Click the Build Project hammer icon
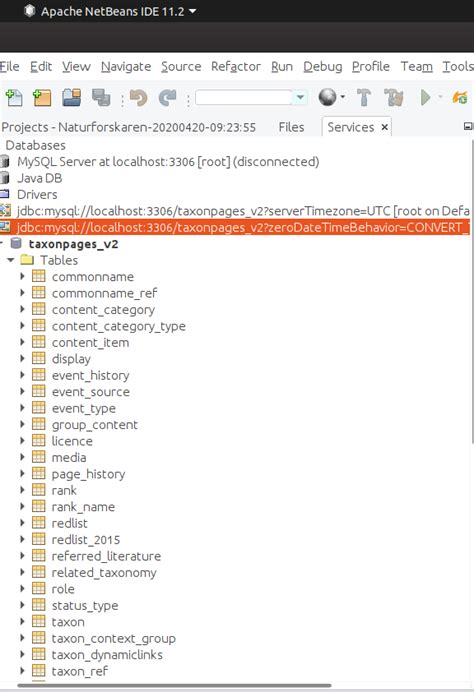 [x=364, y=98]
